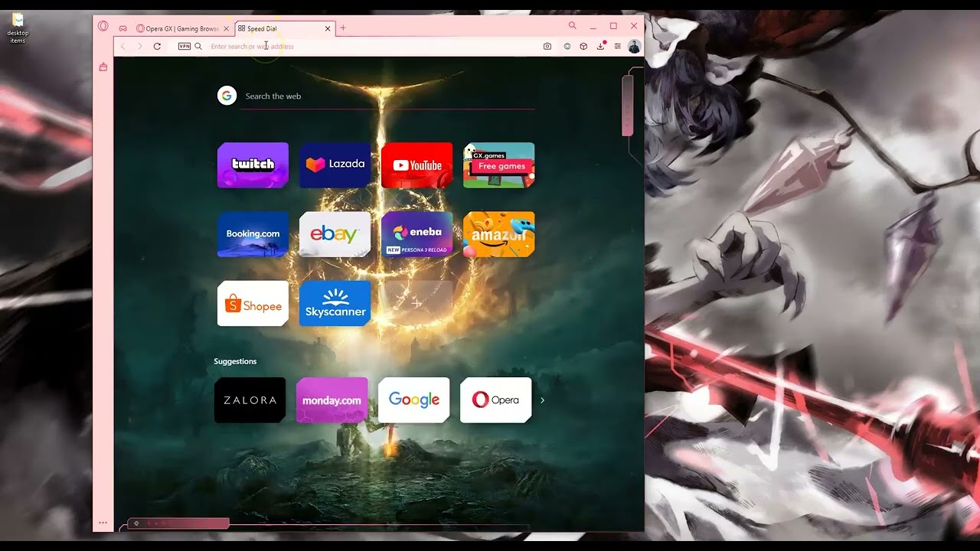Toggle the VPN badge in address bar
Screen dimensions: 980x551
[185, 47]
